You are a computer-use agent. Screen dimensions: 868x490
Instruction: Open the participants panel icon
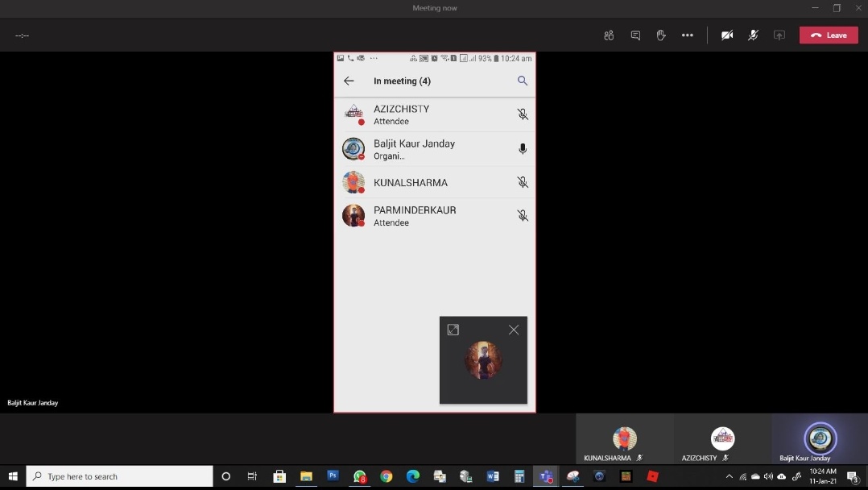609,35
